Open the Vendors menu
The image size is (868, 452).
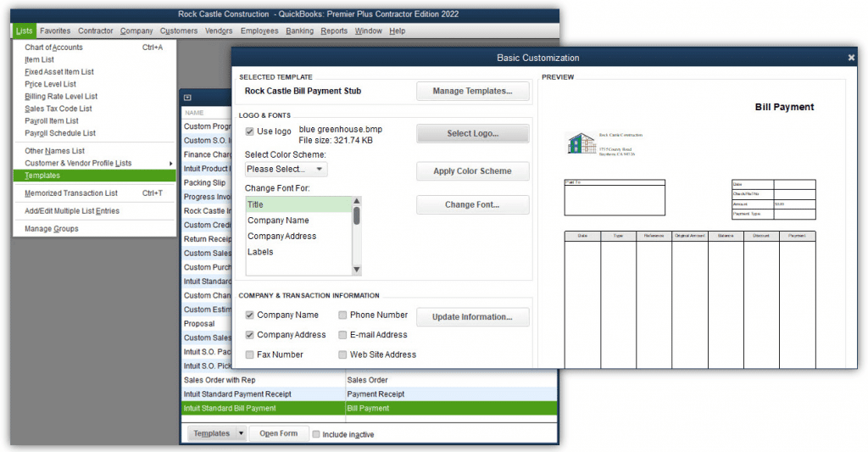(x=219, y=31)
